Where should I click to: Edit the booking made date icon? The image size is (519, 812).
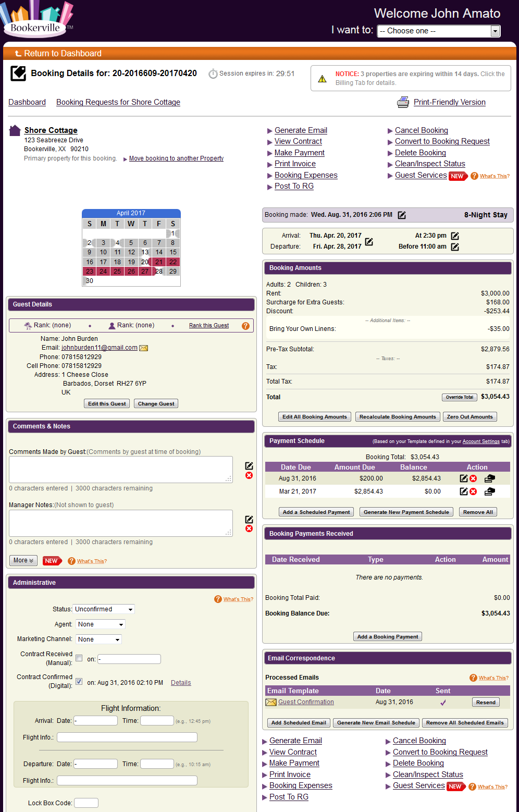[402, 215]
